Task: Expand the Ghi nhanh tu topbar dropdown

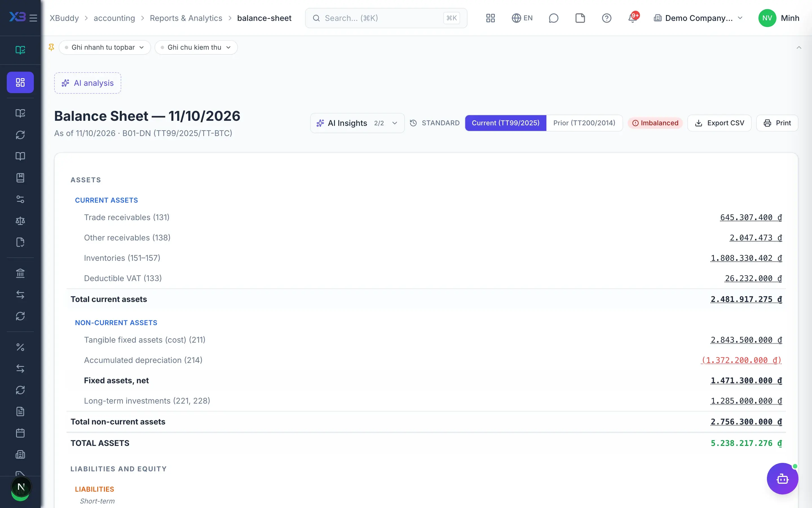Action: (105, 47)
